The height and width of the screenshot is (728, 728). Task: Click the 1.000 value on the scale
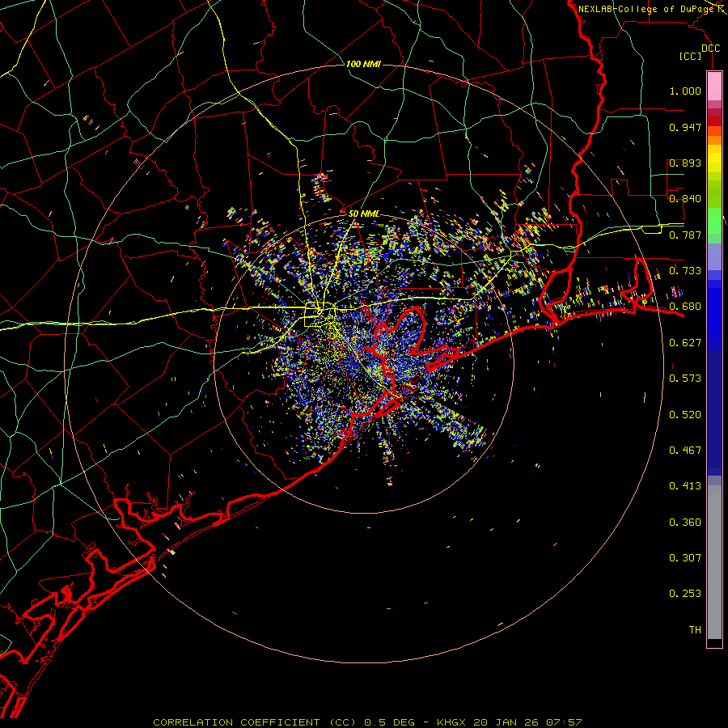point(685,91)
